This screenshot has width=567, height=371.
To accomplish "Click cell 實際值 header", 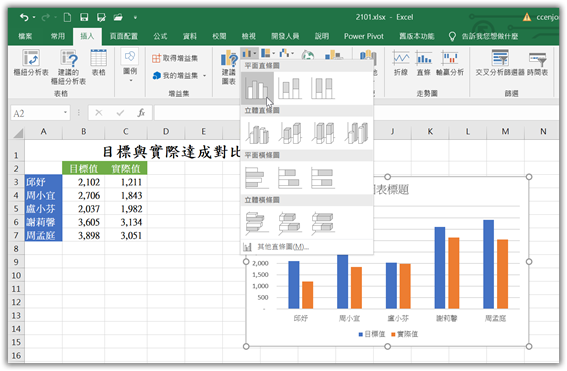I will click(x=126, y=169).
